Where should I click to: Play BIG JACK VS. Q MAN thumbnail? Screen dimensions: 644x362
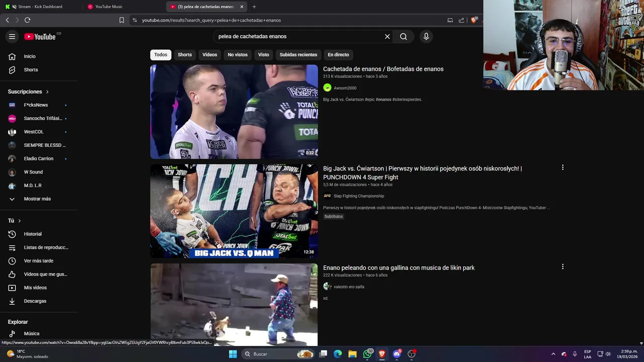coord(234,211)
